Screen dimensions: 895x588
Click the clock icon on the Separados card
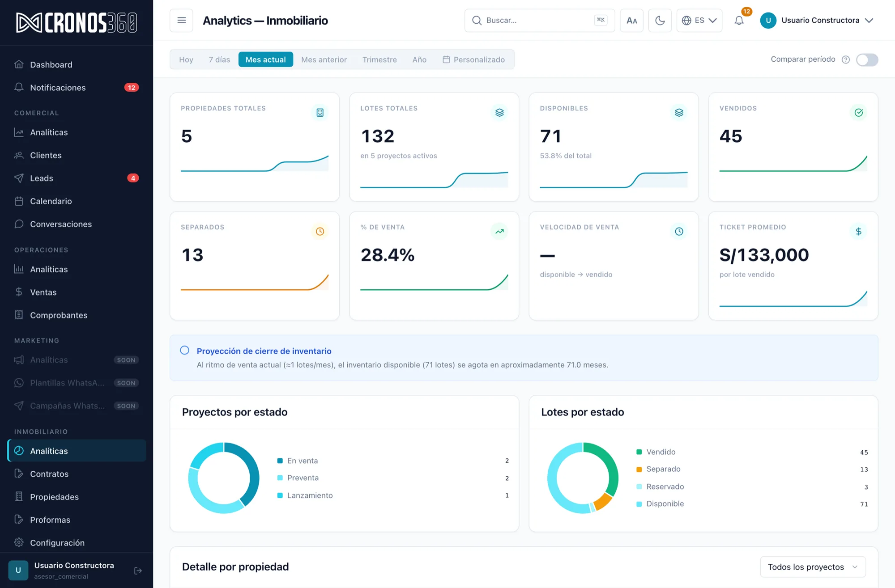point(320,231)
